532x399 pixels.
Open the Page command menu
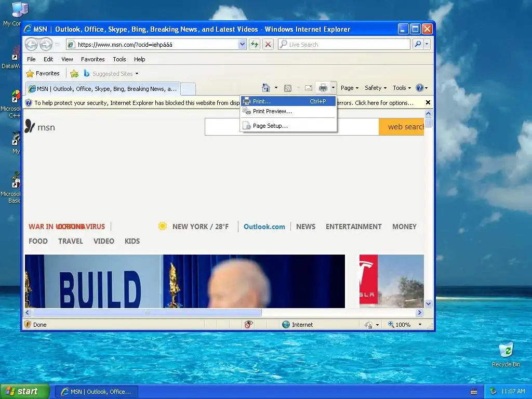click(x=350, y=88)
